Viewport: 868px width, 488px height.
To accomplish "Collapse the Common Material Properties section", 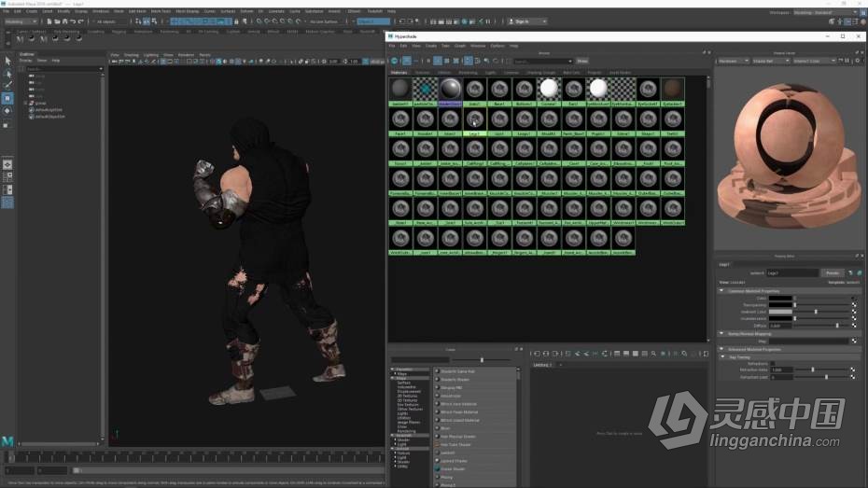I will [x=721, y=290].
